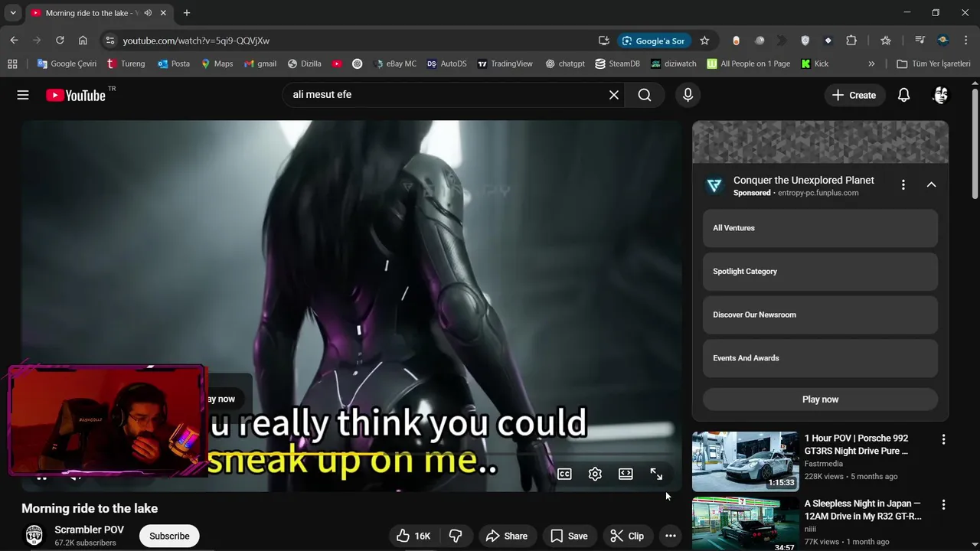Toggle closed captions on the video
Viewport: 980px width, 551px height.
(564, 474)
